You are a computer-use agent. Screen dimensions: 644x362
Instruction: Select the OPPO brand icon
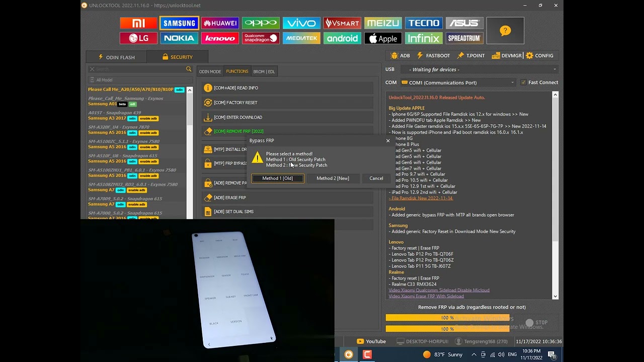(261, 23)
